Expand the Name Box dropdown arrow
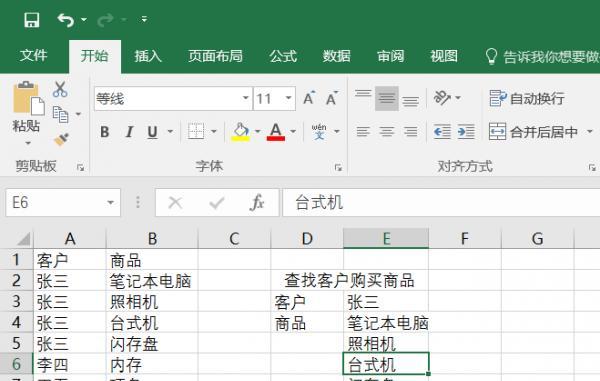The image size is (600, 381). tap(111, 202)
